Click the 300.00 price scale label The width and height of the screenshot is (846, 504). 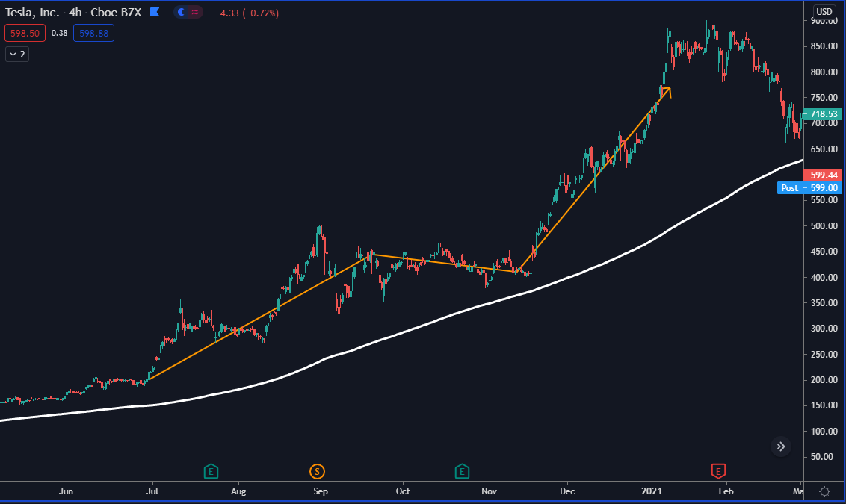point(824,329)
